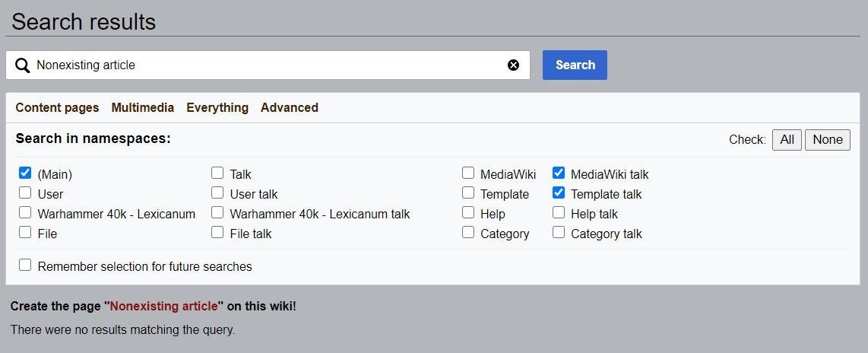Tick the File talk checkbox

pos(218,233)
